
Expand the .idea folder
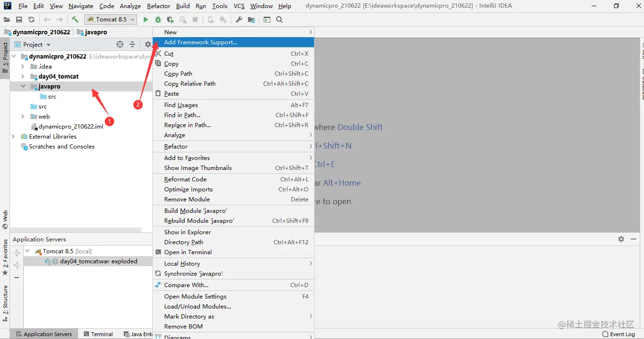[22, 66]
